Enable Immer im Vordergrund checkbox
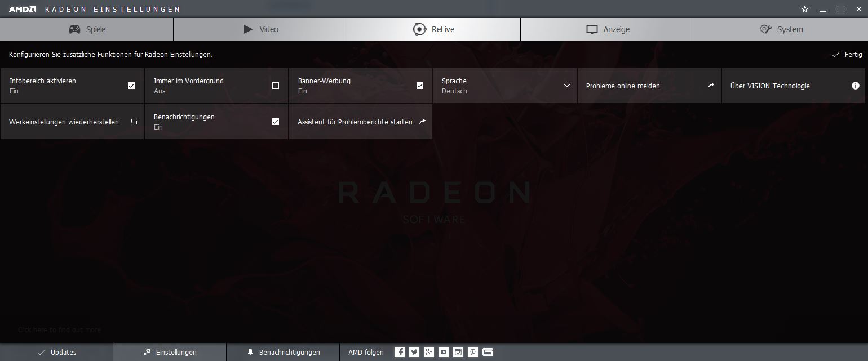Screen dimensions: 868x361 tap(276, 86)
